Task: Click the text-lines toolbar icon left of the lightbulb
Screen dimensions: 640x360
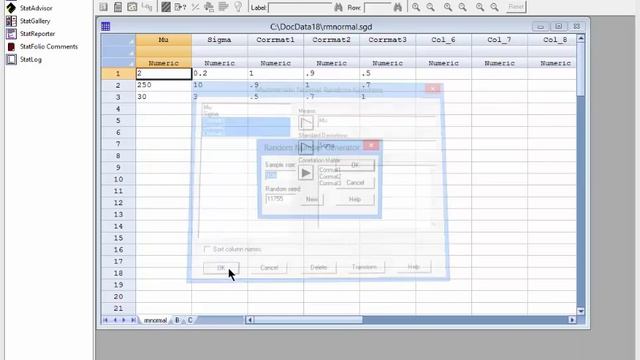Action: [x=223, y=7]
